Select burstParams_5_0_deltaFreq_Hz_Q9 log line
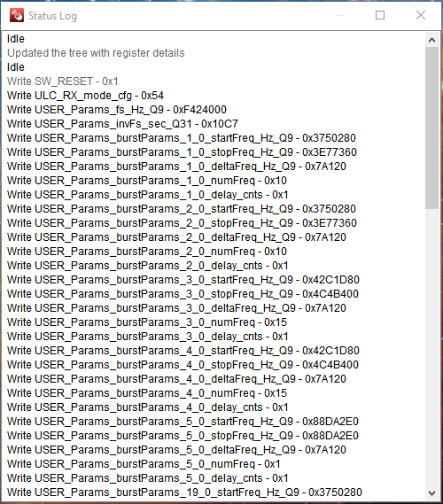The width and height of the screenshot is (443, 504). coord(176,449)
